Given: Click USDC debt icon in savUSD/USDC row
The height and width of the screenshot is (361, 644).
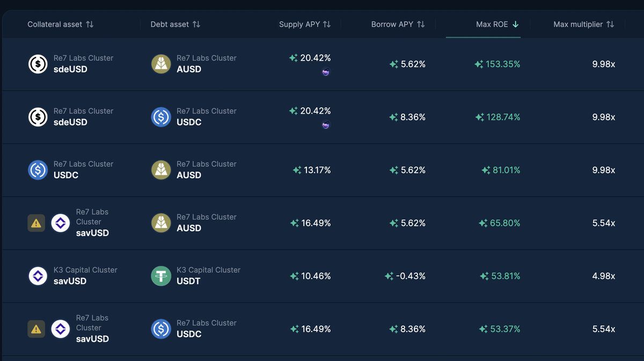Looking at the screenshot, I should pos(161,329).
